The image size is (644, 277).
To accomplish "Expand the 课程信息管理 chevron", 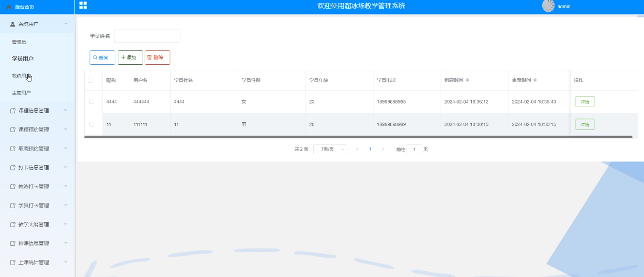I will click(x=66, y=110).
